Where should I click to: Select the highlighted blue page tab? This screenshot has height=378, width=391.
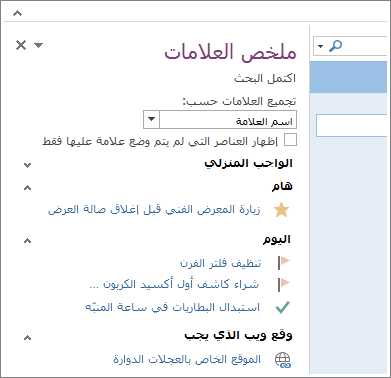click(348, 77)
